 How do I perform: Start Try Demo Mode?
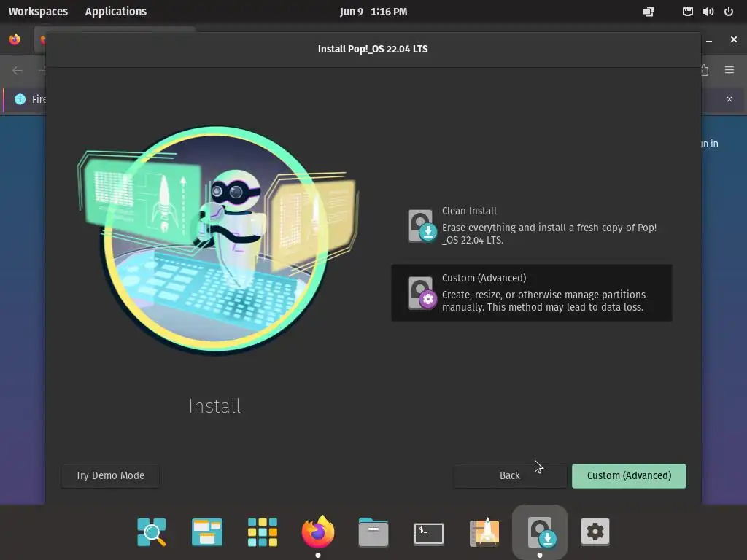[110, 475]
